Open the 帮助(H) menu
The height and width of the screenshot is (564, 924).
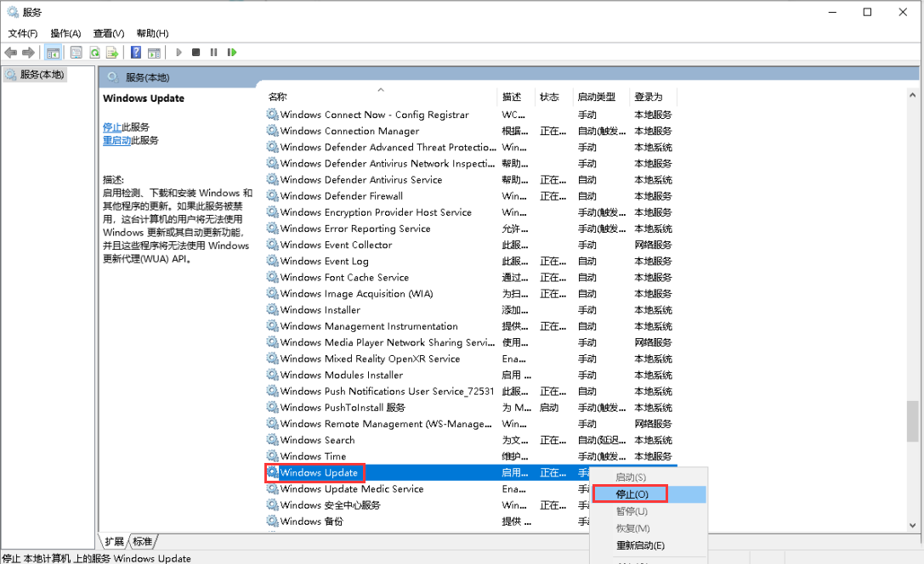click(x=152, y=34)
